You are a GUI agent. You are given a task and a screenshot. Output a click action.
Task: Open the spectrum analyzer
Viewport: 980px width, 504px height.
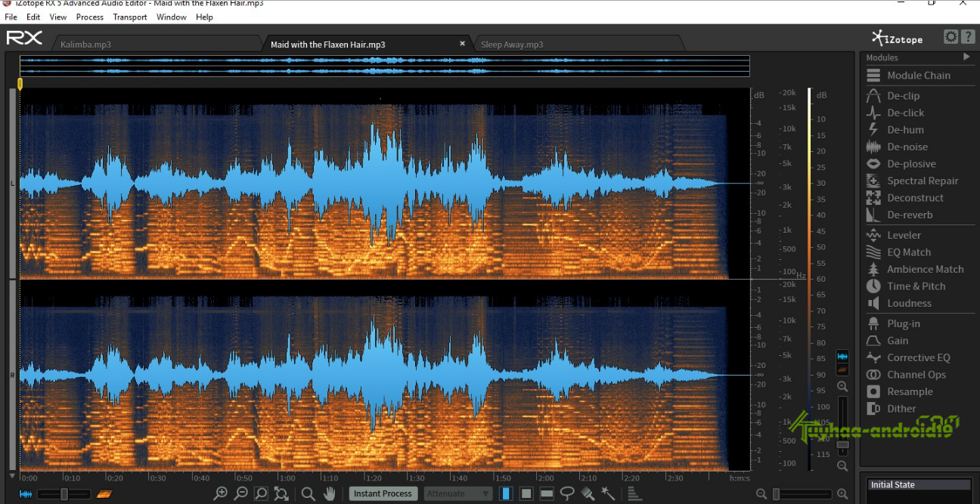pos(634,494)
